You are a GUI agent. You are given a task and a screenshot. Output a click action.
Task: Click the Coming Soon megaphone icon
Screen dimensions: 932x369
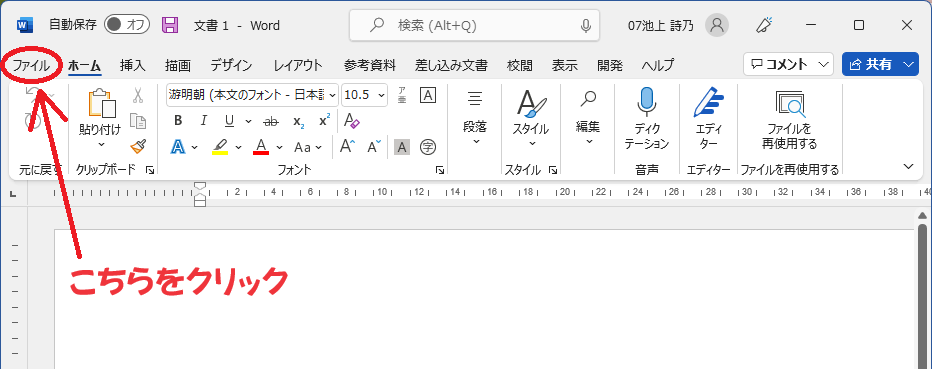click(764, 24)
